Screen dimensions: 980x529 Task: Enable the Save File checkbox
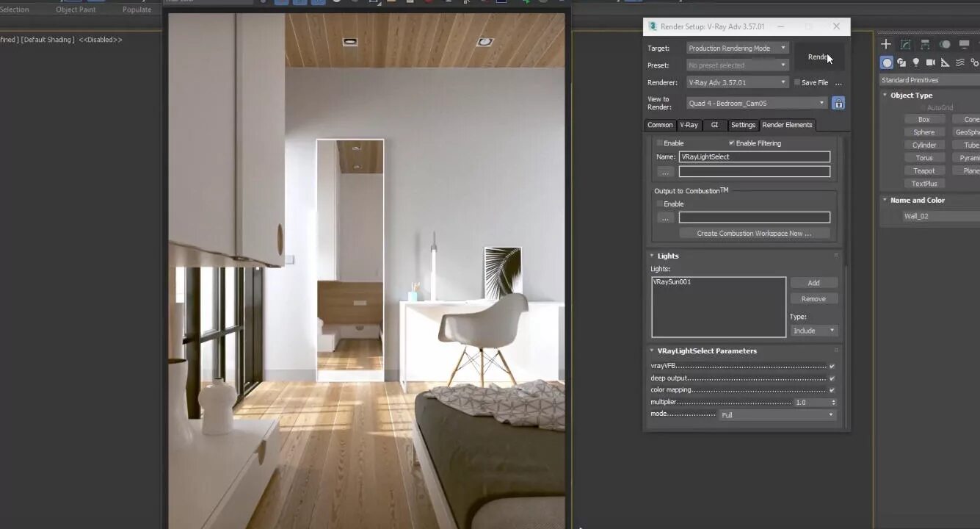(797, 82)
